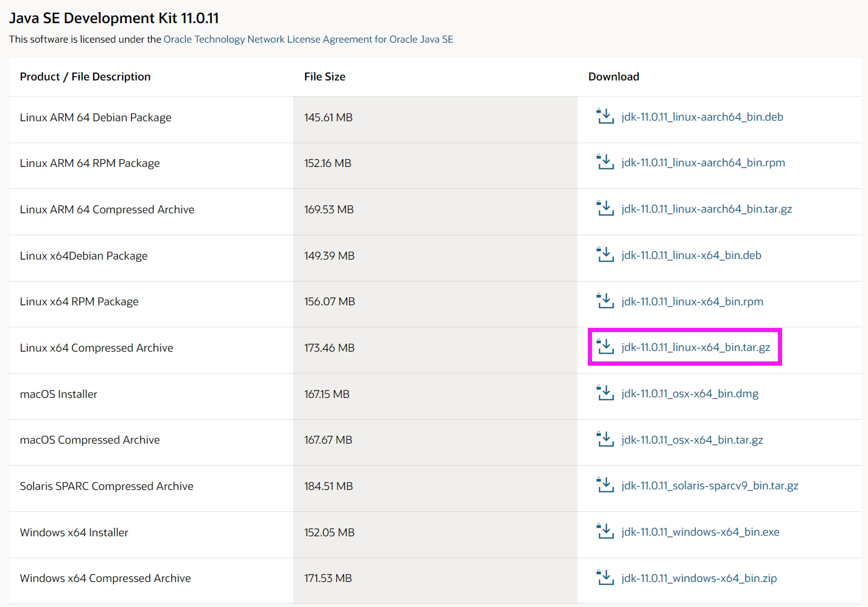Click download icon for windows-x64_bin.exe
The width and height of the screenshot is (868, 607).
coord(605,531)
